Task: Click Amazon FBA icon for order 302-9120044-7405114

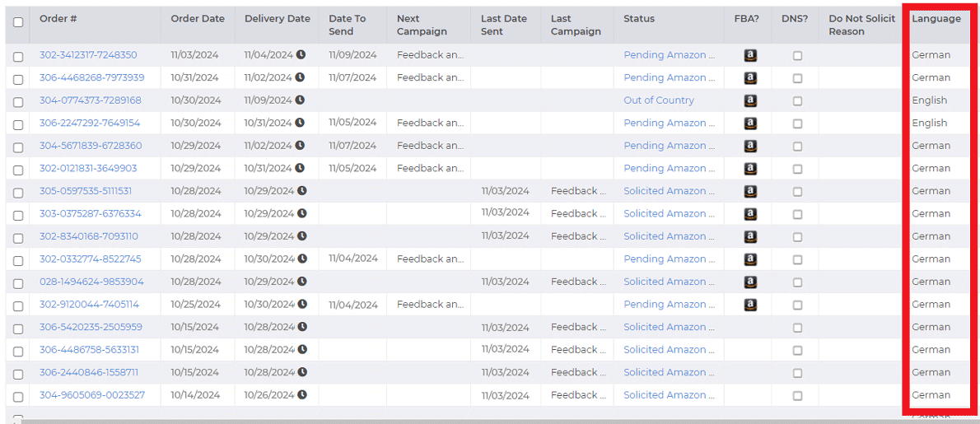Action: pos(750,305)
